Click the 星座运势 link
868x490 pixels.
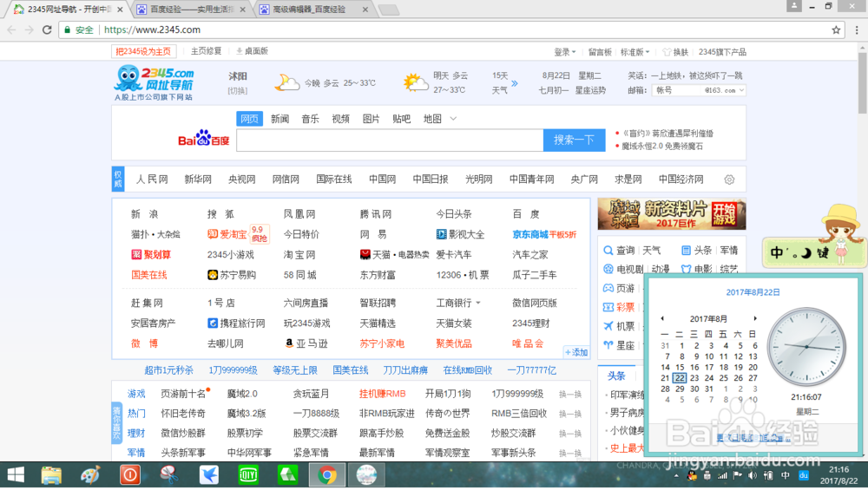590,90
